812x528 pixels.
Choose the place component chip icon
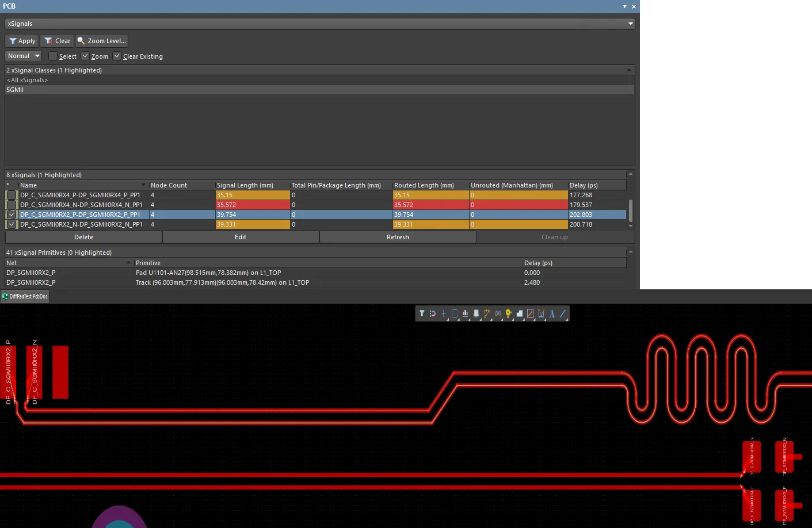tap(476, 313)
